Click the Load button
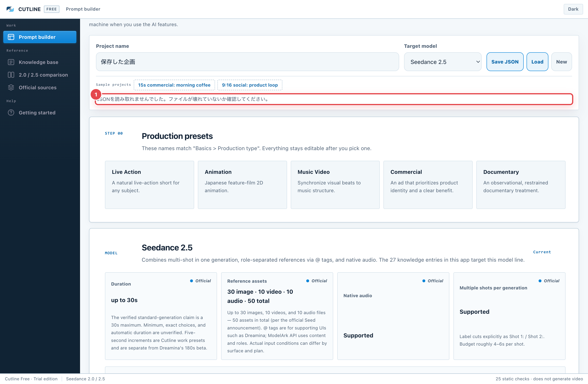 point(537,62)
